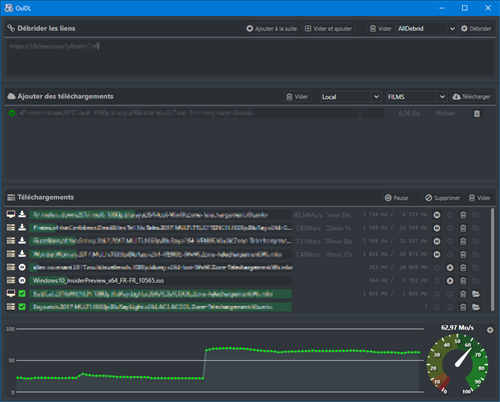500x402 pixels.
Task: Click the Vider et ajouter button
Action: [329, 29]
